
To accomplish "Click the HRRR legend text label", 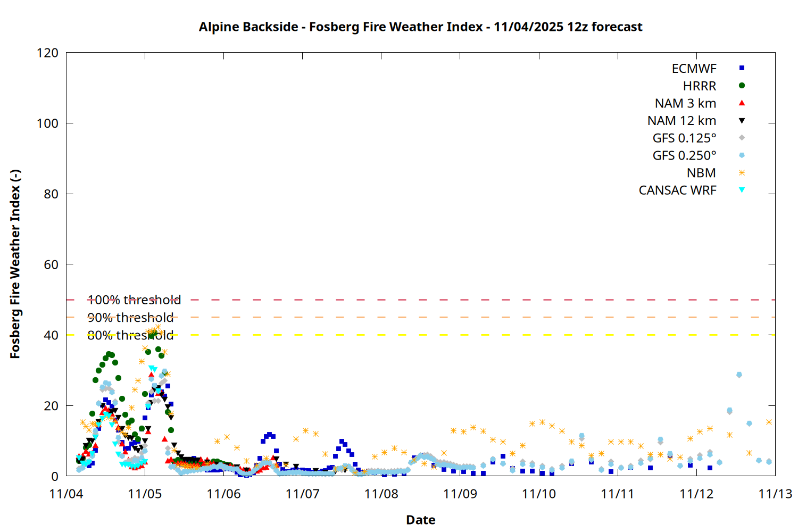I will click(x=700, y=86).
